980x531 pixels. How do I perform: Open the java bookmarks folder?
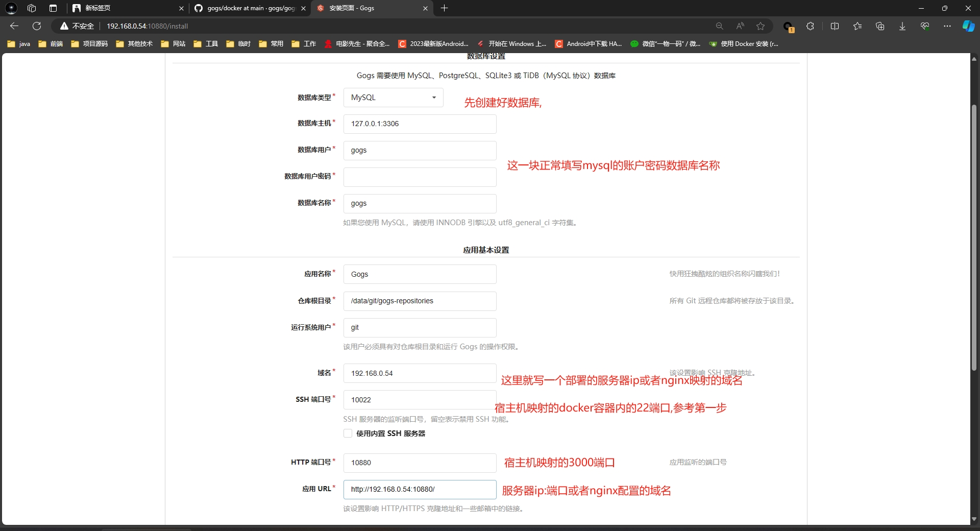point(19,44)
